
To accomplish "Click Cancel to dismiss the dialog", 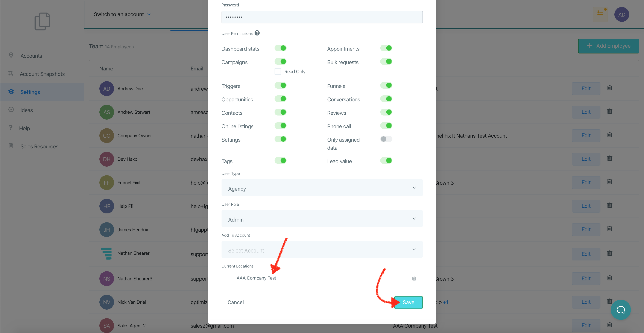I will pos(235,302).
